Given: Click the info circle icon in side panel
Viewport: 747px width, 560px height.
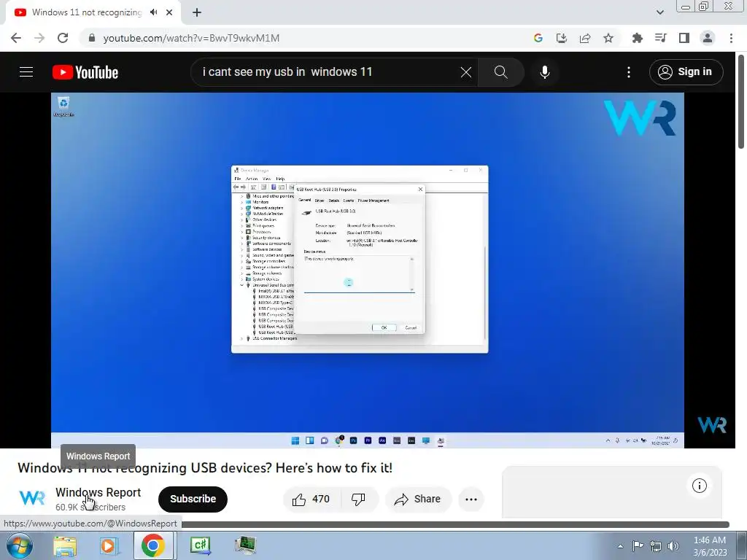Looking at the screenshot, I should [x=700, y=486].
